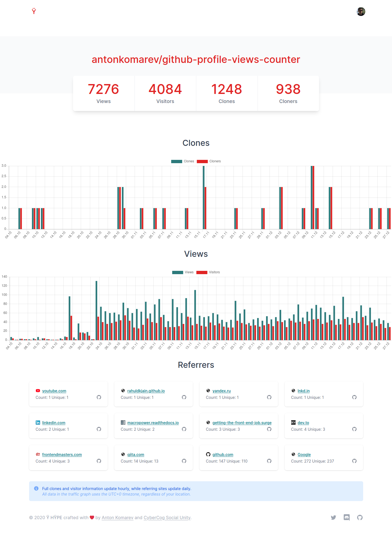
Task: Click globe icon beside lnkd.in
Action: click(x=293, y=391)
